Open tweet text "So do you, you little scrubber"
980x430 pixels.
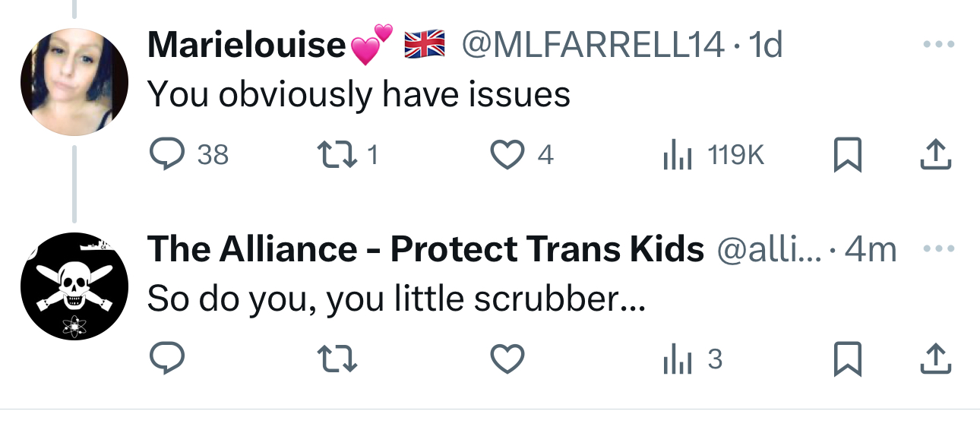[x=395, y=299]
